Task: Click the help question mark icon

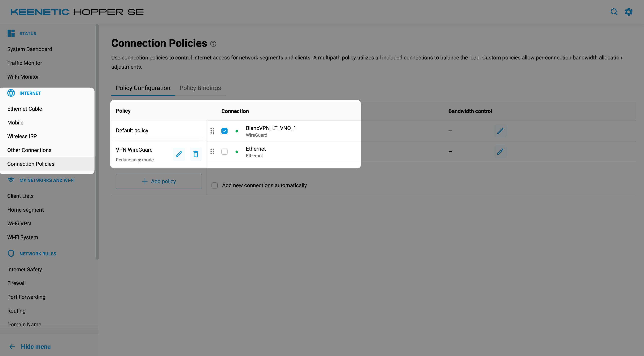Action: tap(213, 44)
